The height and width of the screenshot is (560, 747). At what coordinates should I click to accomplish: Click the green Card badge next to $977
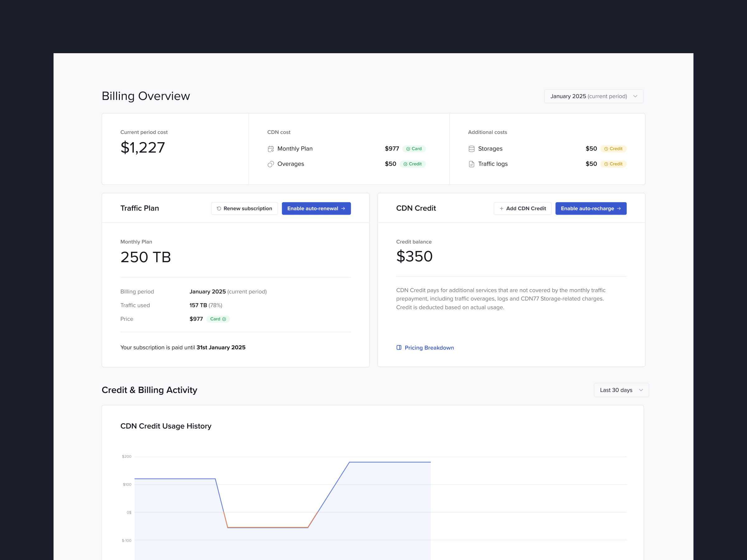pyautogui.click(x=414, y=148)
